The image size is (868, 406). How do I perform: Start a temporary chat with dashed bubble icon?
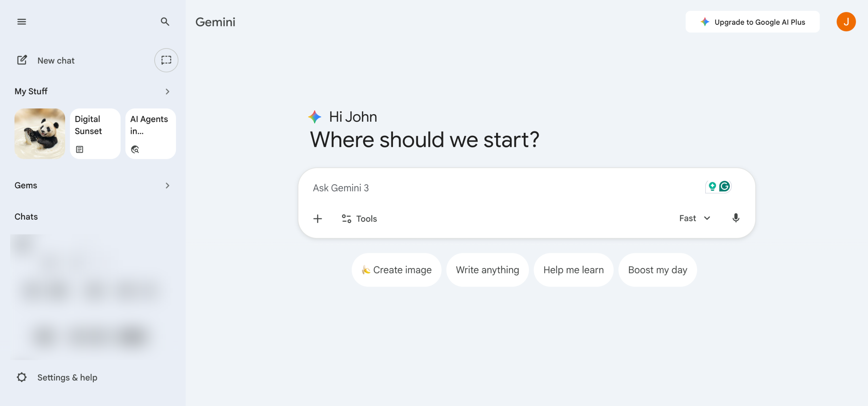pos(166,60)
